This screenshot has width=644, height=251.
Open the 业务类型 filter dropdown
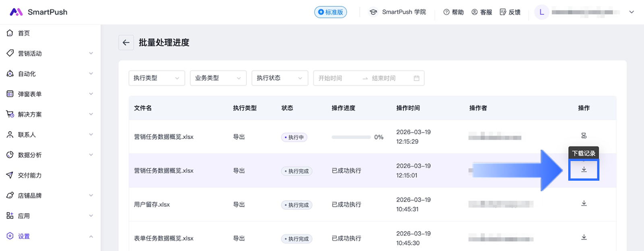point(218,78)
